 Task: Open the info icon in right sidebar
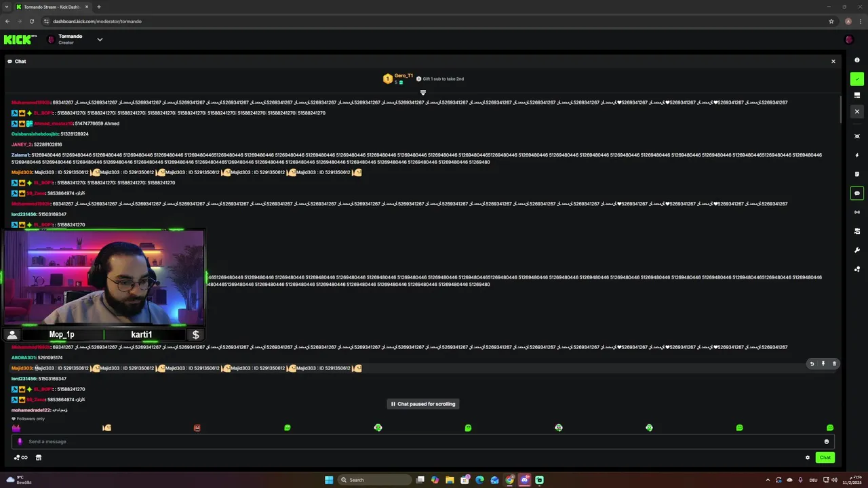[x=856, y=60]
